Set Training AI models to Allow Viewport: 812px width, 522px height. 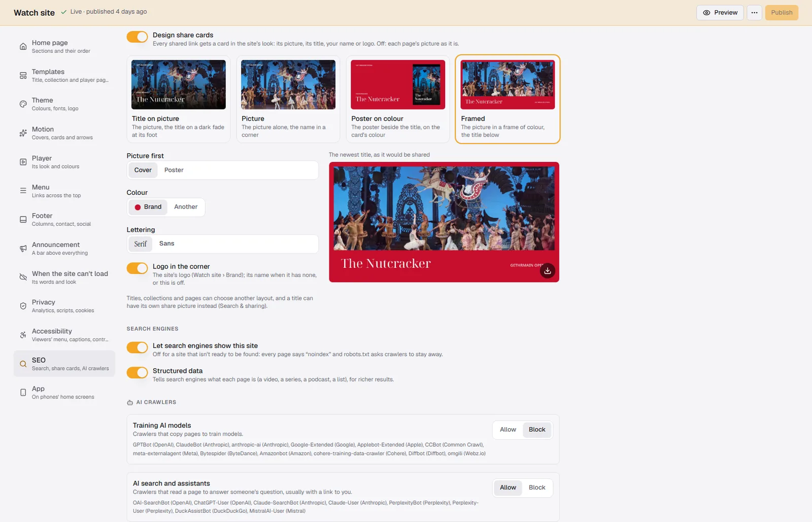click(507, 430)
